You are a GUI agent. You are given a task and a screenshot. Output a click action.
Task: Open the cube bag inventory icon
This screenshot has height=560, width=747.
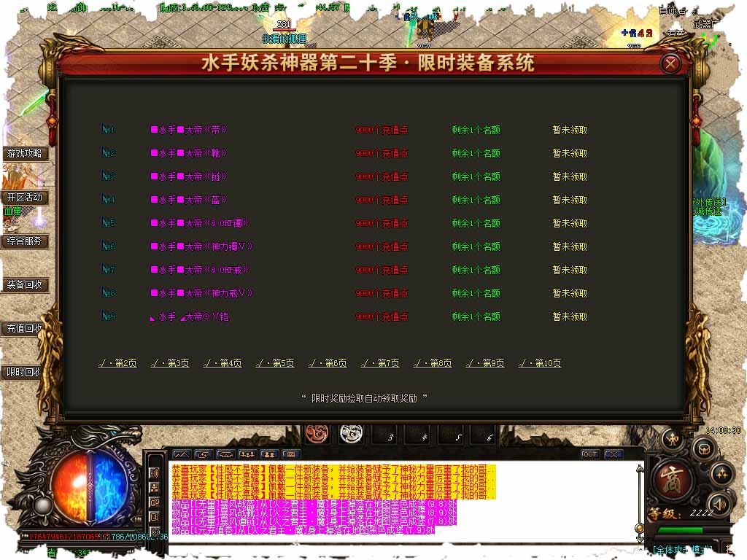click(705, 449)
